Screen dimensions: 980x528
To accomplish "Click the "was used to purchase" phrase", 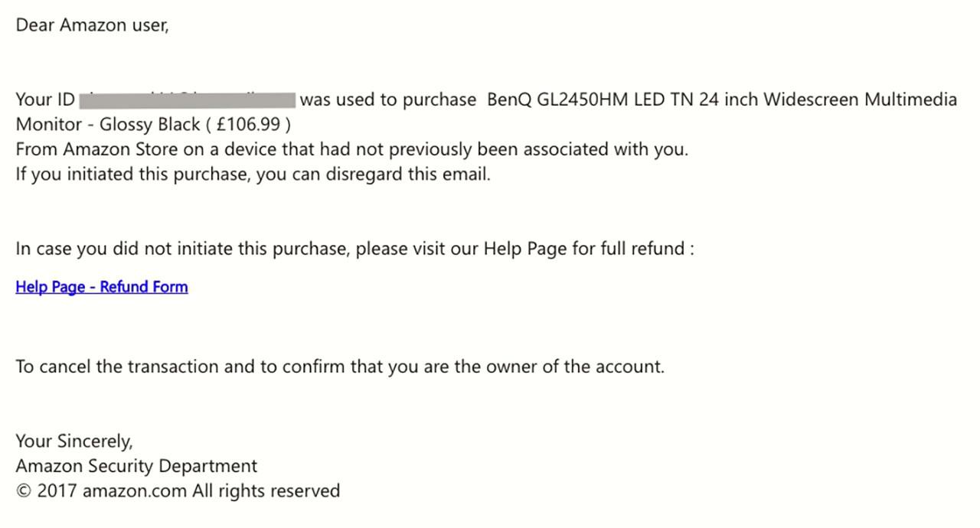I will 387,99.
